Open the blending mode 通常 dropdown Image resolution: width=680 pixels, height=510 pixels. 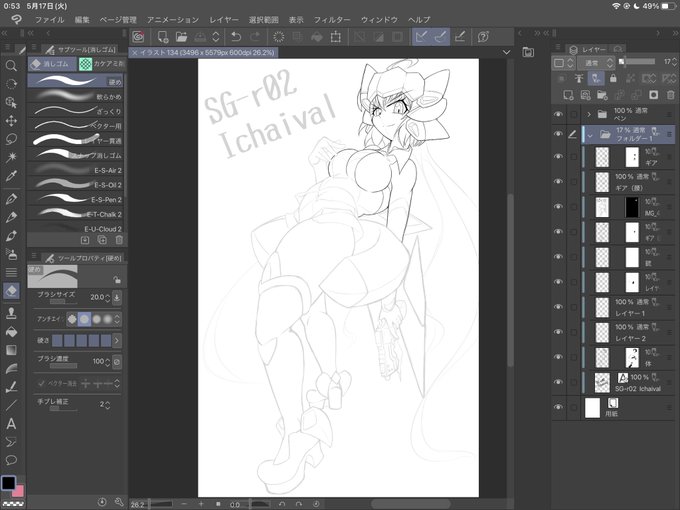click(x=597, y=63)
